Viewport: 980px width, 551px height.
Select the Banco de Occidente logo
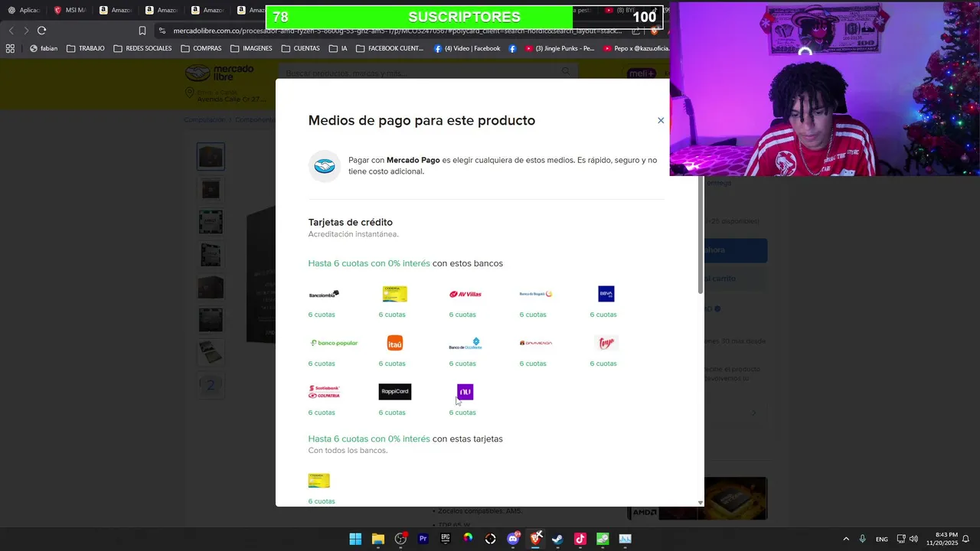(x=465, y=343)
